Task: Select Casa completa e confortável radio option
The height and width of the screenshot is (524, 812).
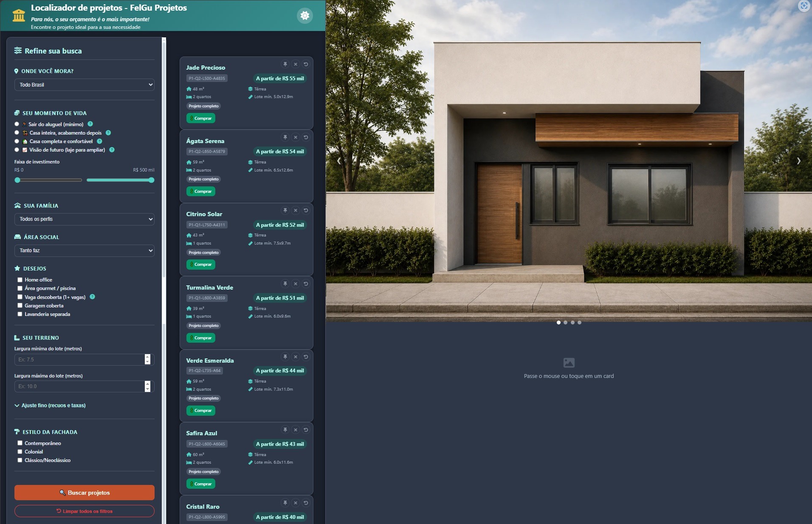Action: tap(17, 141)
